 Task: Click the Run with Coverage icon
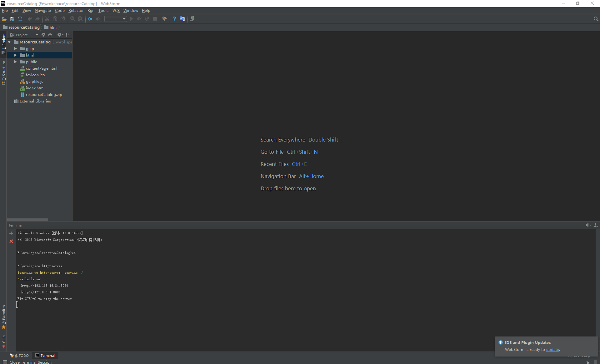147,19
